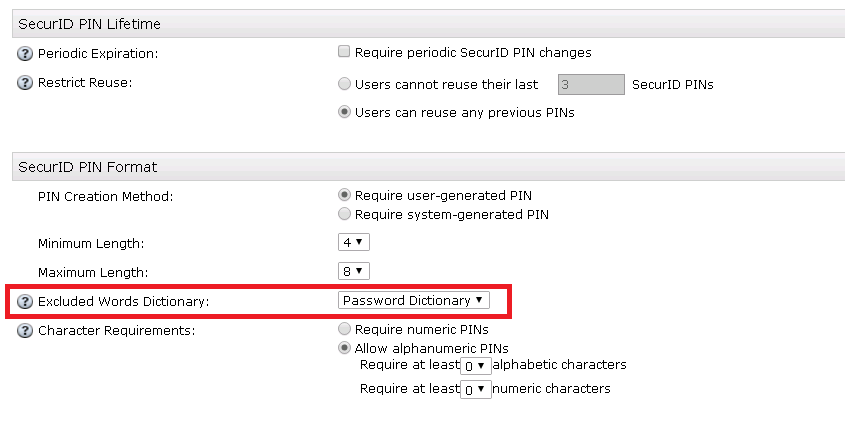Click the PIN Creation Method label

[105, 196]
